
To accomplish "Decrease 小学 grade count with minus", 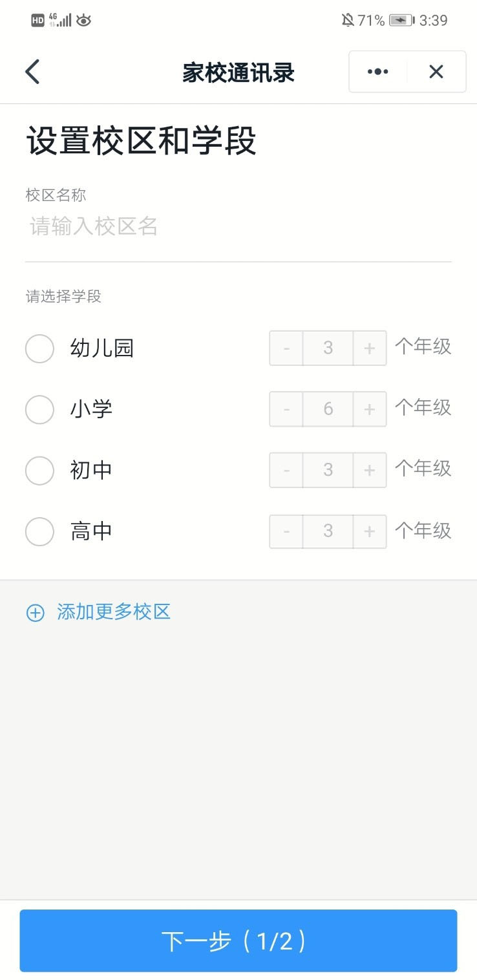I will coord(286,409).
